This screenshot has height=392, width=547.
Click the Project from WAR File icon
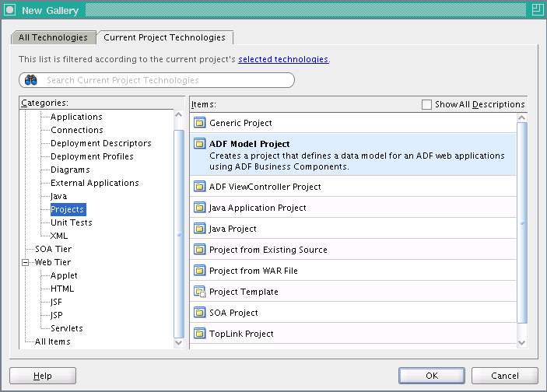(199, 271)
